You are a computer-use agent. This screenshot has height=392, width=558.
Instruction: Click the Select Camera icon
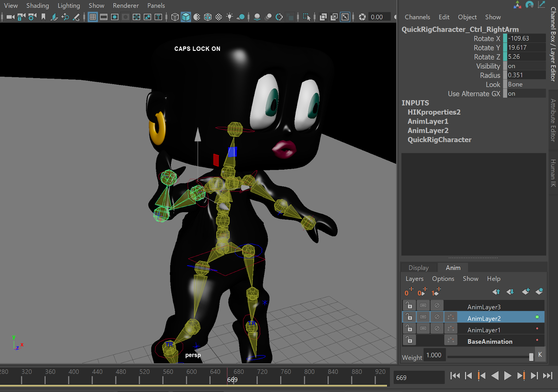click(x=11, y=17)
